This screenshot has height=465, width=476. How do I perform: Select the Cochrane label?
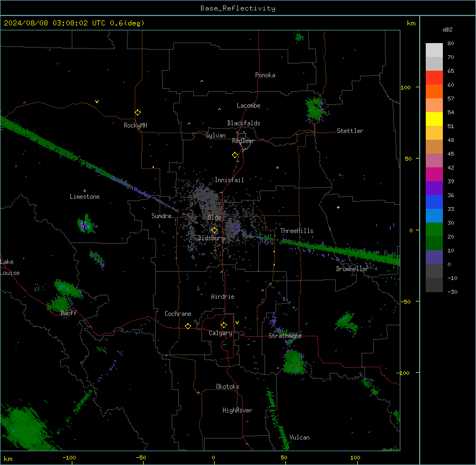[178, 314]
